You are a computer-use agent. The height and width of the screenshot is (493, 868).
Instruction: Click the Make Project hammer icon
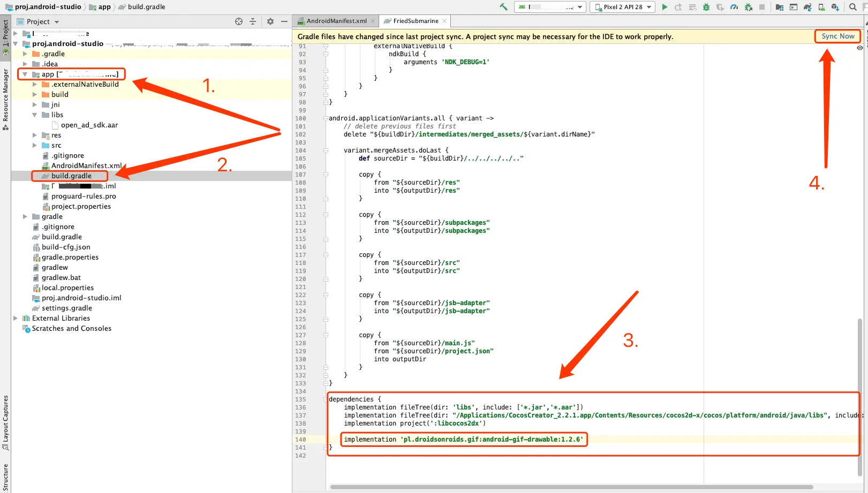503,7
